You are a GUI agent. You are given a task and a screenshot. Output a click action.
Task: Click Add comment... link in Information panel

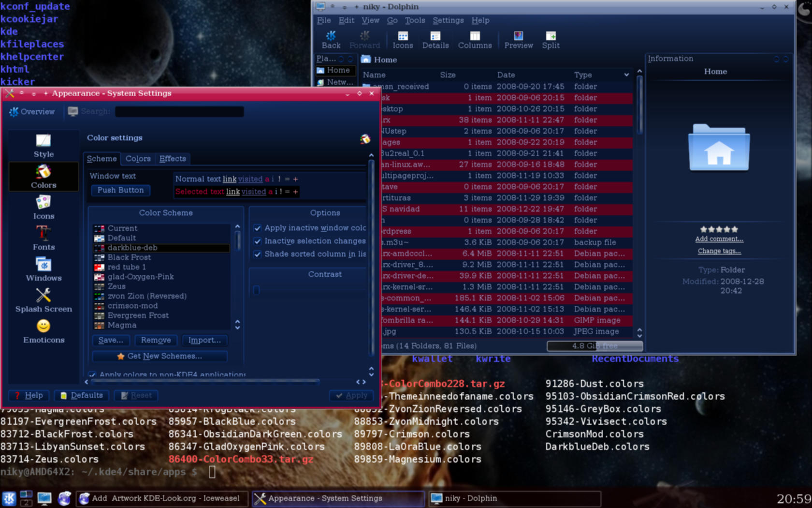coord(719,239)
